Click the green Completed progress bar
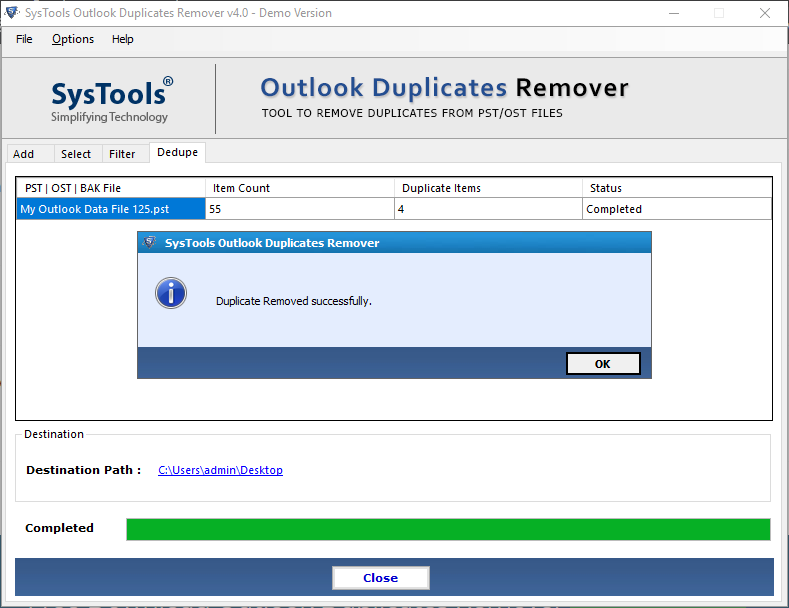The height and width of the screenshot is (608, 789). pos(448,529)
